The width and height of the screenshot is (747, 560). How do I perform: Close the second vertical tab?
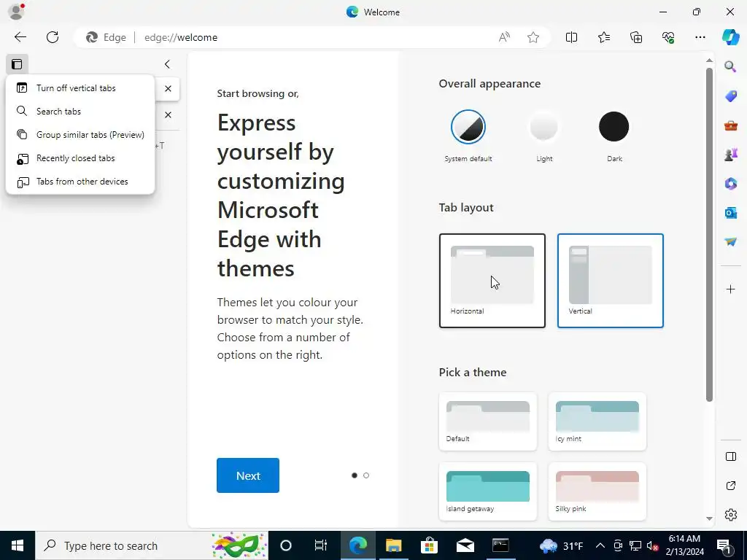168,114
